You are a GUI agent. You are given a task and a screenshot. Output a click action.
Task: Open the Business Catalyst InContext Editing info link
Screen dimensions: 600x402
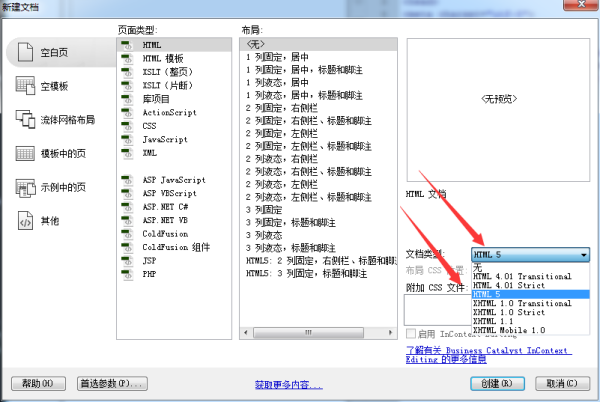489,355
